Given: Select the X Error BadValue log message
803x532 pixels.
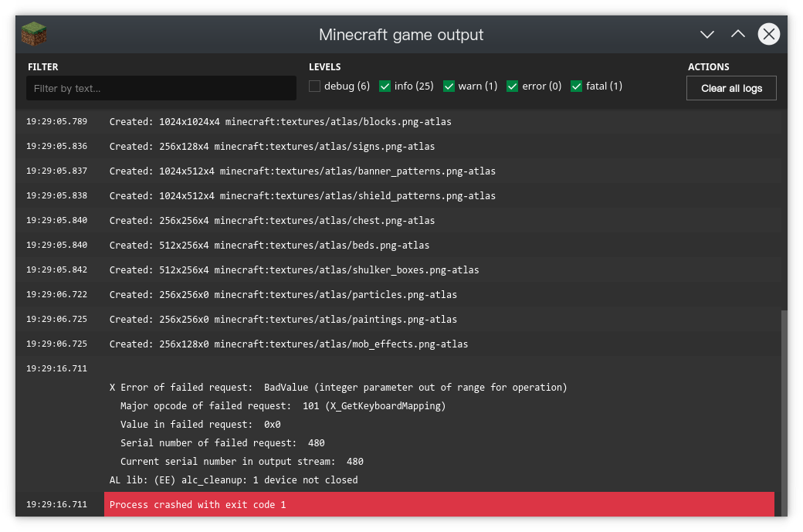Looking at the screenshot, I should [x=338, y=388].
